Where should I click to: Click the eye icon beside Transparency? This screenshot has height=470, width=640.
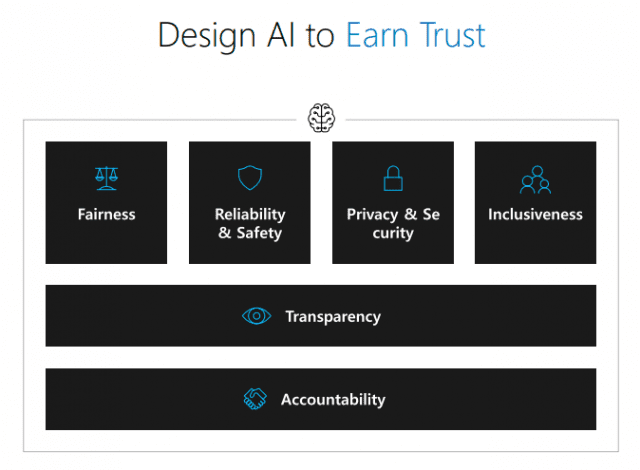click(256, 316)
